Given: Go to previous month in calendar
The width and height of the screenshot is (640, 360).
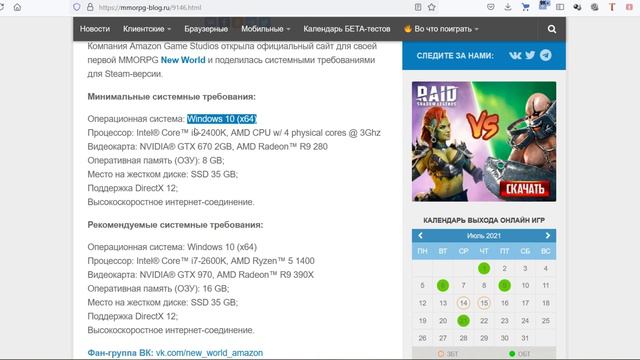Looking at the screenshot, I should tap(420, 236).
